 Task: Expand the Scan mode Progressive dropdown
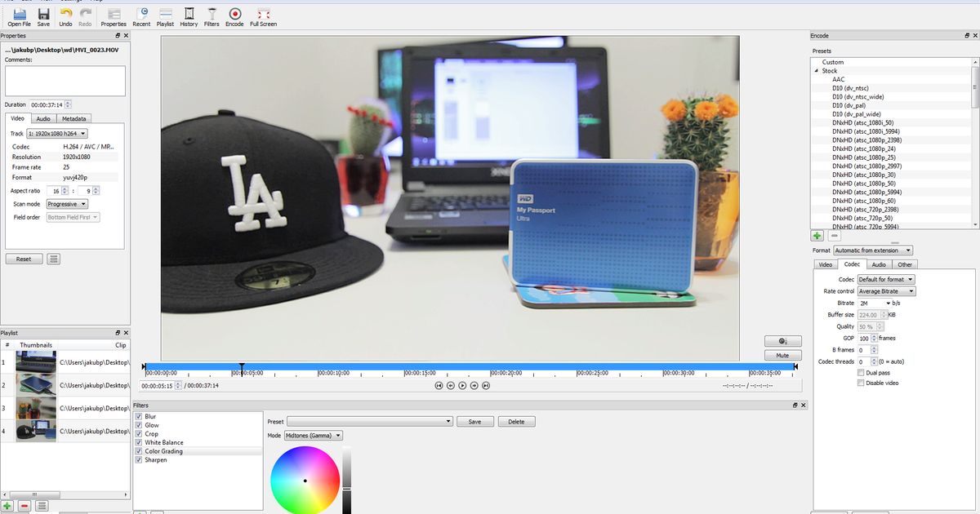[65, 204]
